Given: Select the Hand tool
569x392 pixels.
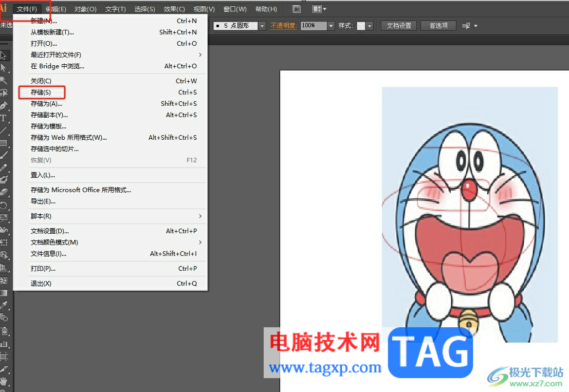Looking at the screenshot, I should click(x=4, y=381).
